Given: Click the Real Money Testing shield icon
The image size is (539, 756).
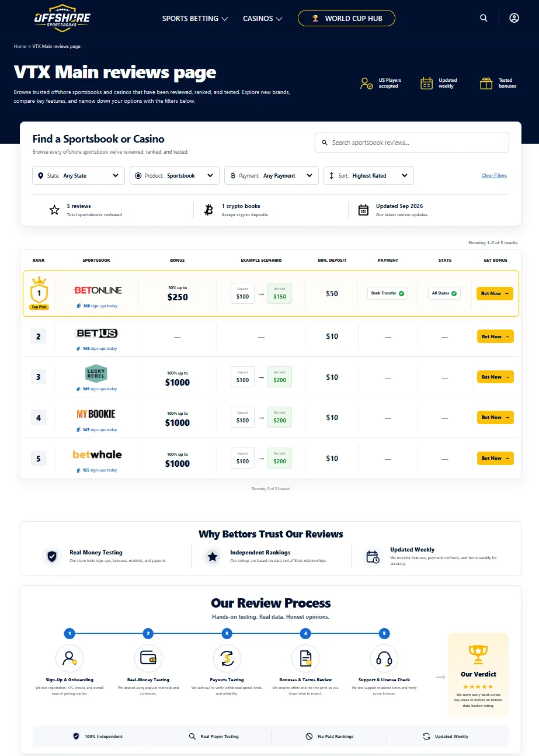Looking at the screenshot, I should coord(52,557).
